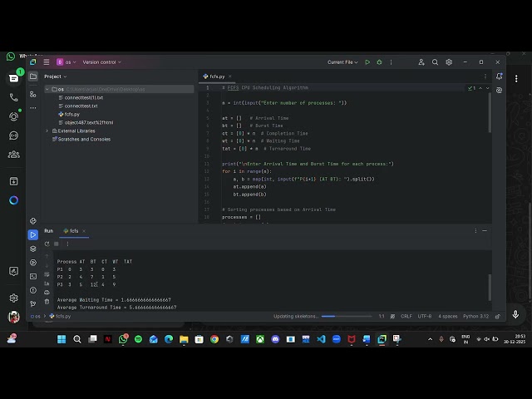Image resolution: width=532 pixels, height=399 pixels.
Task: Open more actions next to debug button
Action: point(391,62)
